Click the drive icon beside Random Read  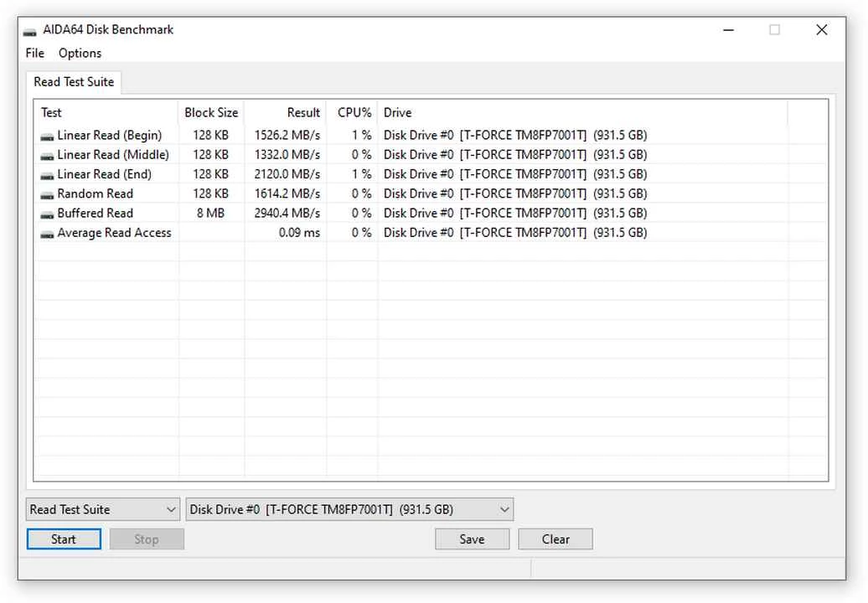47,195
